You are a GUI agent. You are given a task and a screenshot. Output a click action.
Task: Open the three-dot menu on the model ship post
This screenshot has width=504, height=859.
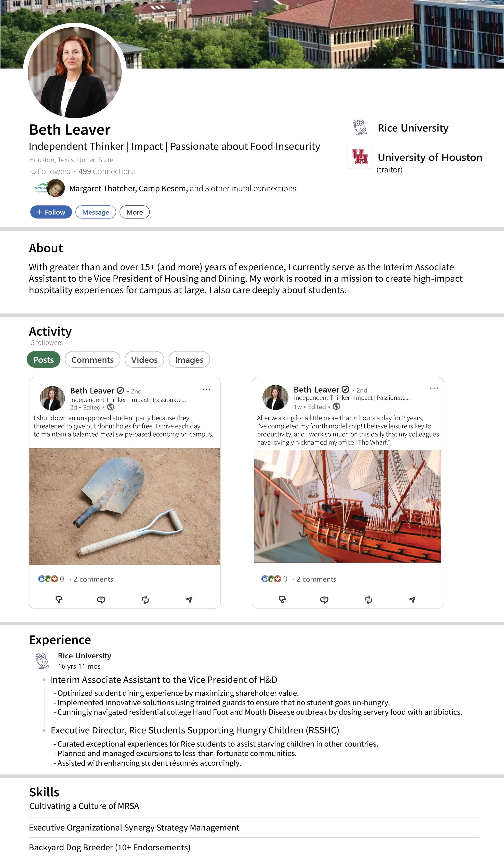pos(434,388)
